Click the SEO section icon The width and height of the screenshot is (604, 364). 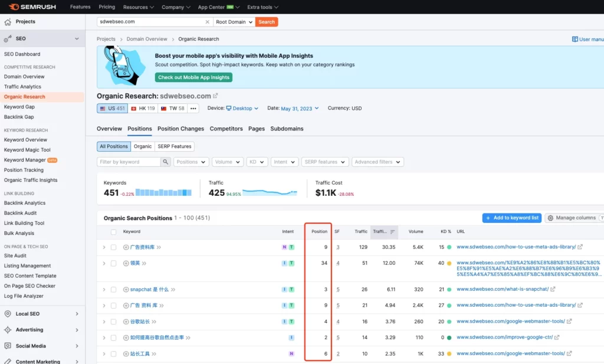[x=8, y=38]
